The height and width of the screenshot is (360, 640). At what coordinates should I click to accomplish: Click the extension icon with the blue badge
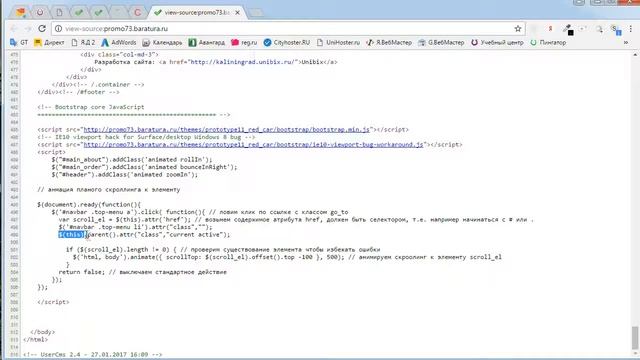click(616, 29)
